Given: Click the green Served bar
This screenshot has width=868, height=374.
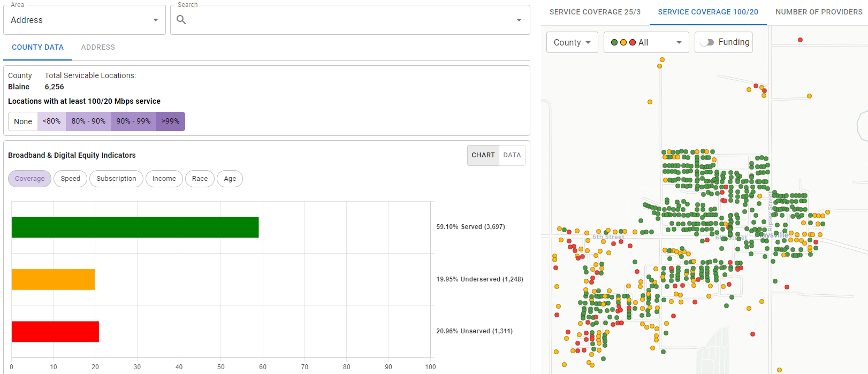Looking at the screenshot, I should [135, 227].
